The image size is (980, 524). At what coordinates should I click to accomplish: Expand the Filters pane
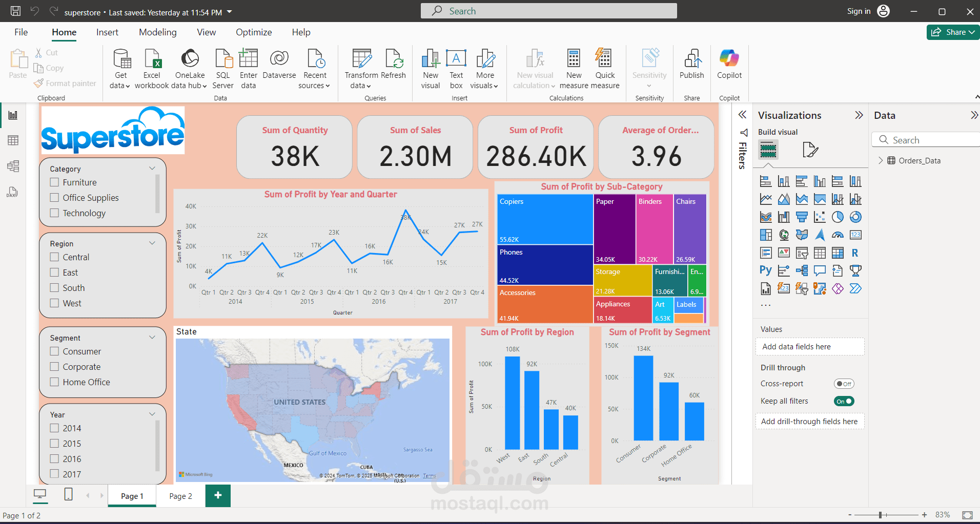pyautogui.click(x=742, y=115)
